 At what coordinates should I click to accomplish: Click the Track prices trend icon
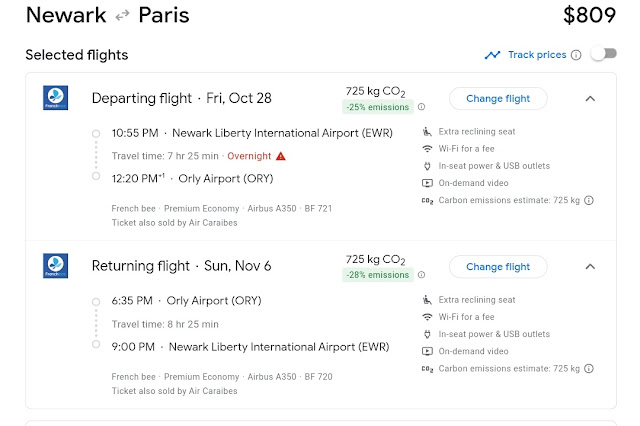coord(493,55)
